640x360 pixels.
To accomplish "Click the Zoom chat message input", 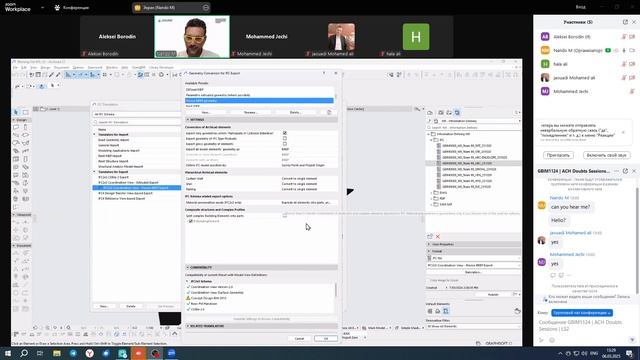I will coord(585,325).
